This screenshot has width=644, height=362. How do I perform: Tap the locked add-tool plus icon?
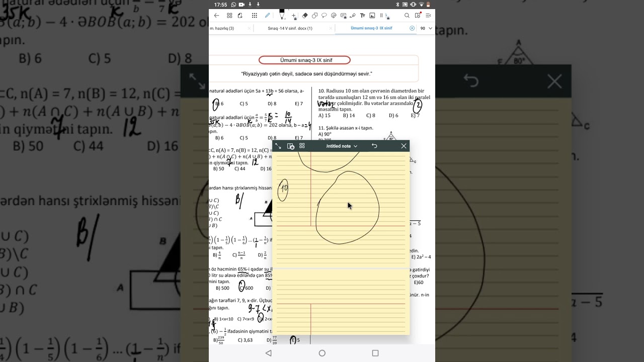click(294, 16)
